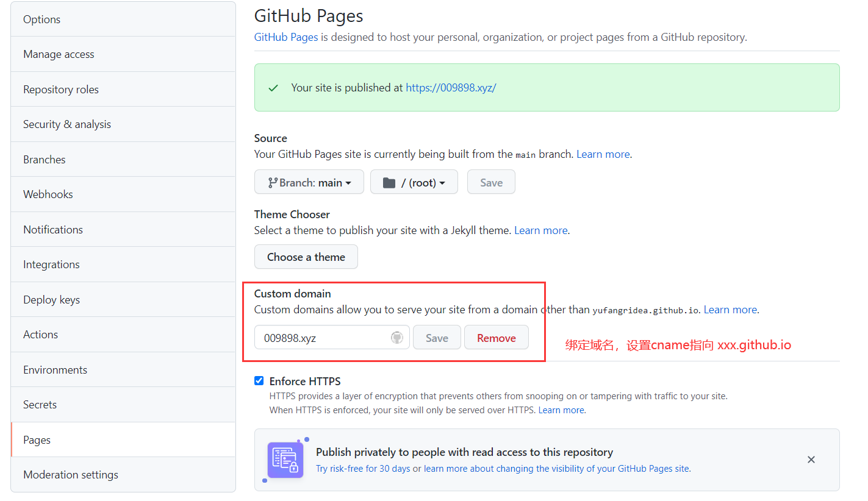Select Integrations sidebar entry
The width and height of the screenshot is (868, 501).
click(x=123, y=265)
